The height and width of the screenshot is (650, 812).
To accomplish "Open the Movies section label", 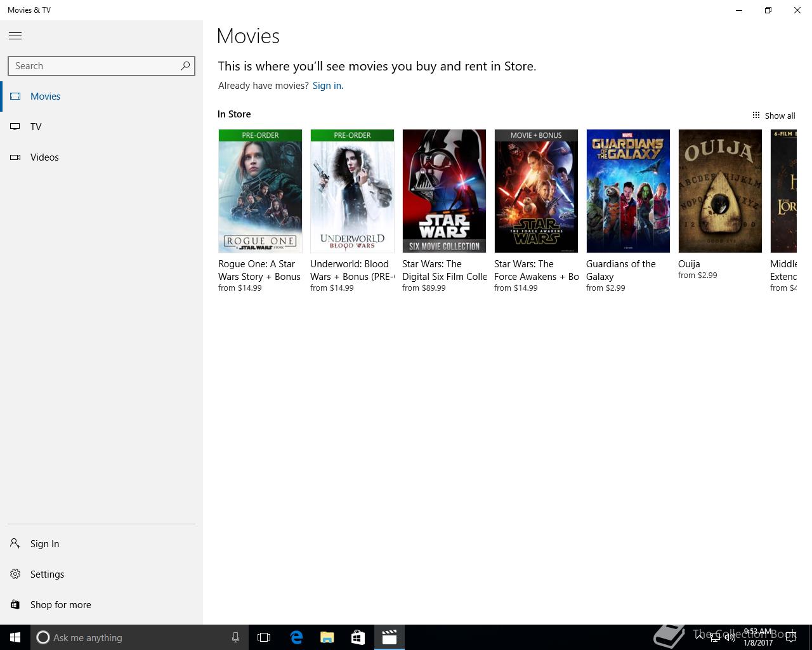I will [46, 96].
